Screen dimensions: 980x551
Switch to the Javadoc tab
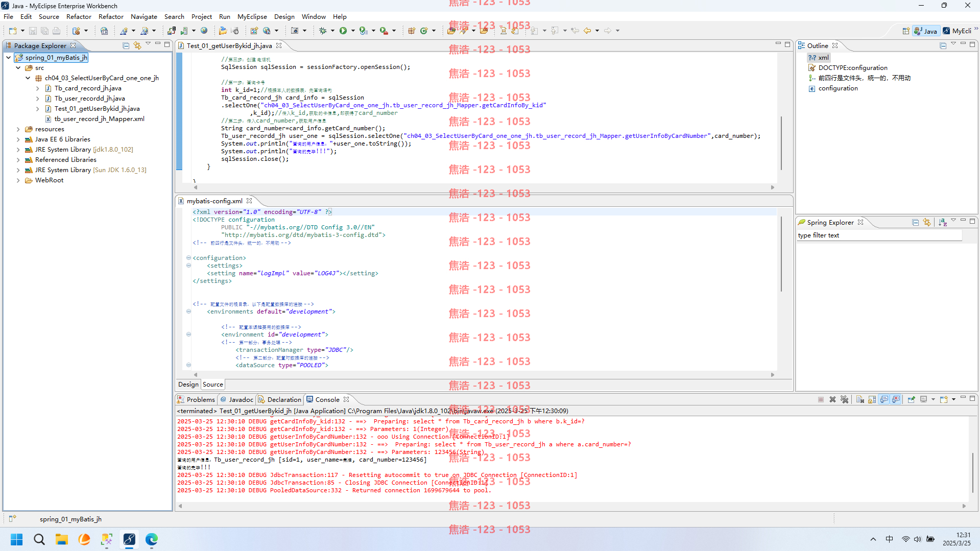pos(236,399)
